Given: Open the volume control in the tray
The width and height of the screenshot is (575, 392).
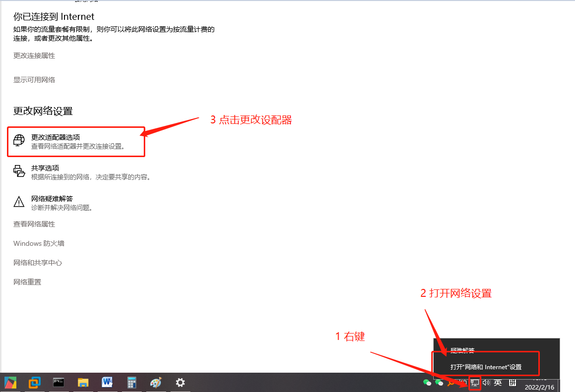Looking at the screenshot, I should pos(486,383).
